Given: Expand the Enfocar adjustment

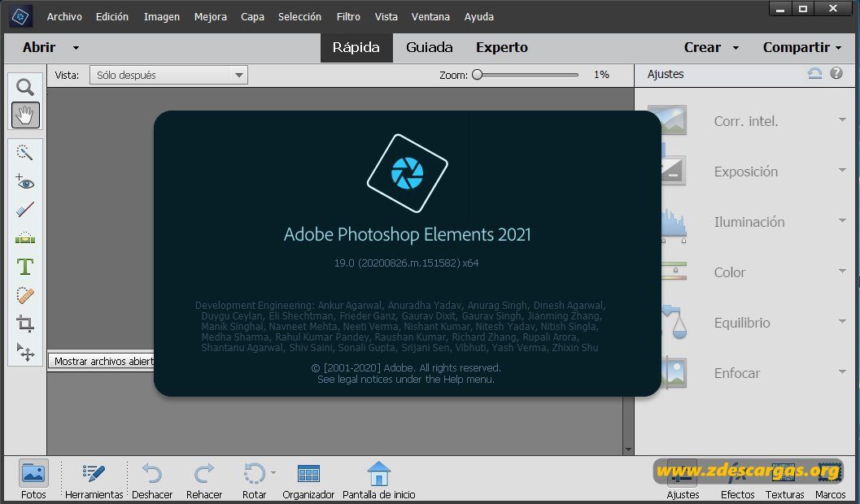Looking at the screenshot, I should (x=842, y=372).
